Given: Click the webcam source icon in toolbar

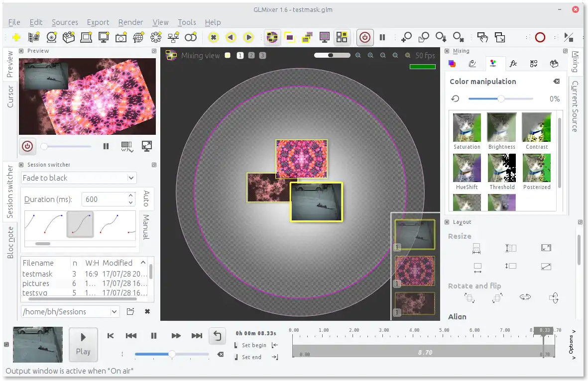Looking at the screenshot, I should (51, 37).
